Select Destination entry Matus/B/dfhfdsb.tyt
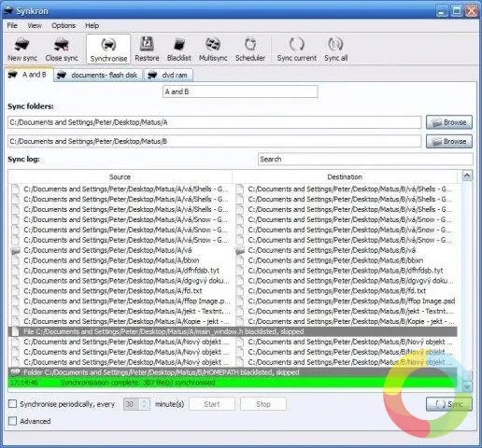The image size is (482, 448). 346,271
